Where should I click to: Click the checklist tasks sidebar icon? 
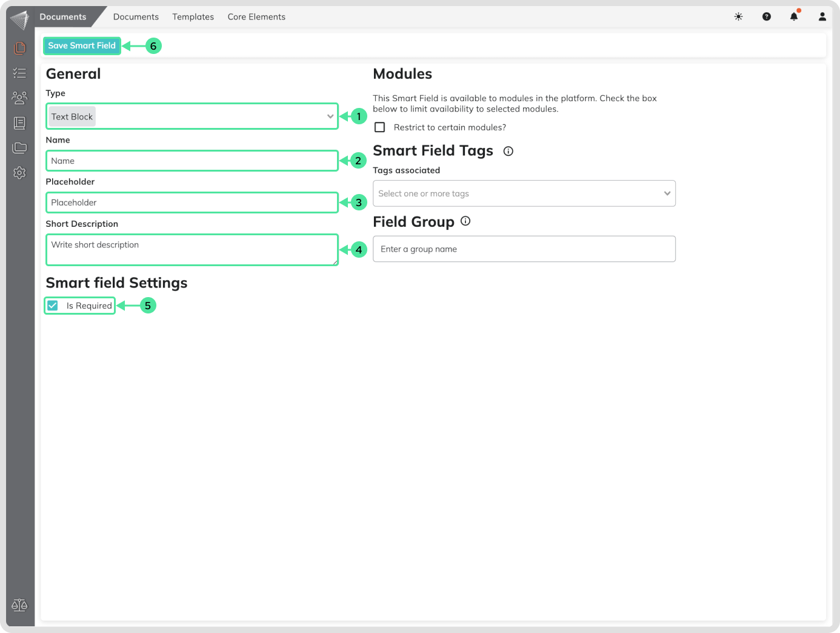pos(19,73)
